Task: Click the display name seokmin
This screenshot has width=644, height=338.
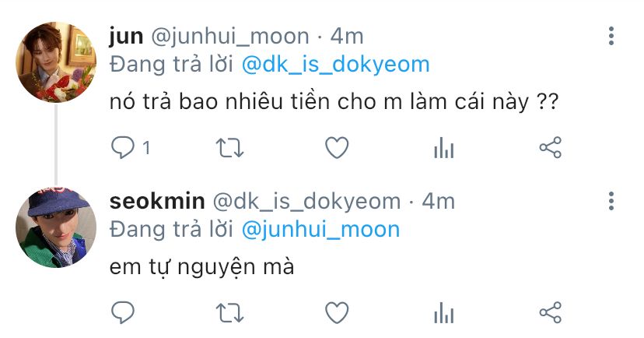Action: (x=157, y=201)
